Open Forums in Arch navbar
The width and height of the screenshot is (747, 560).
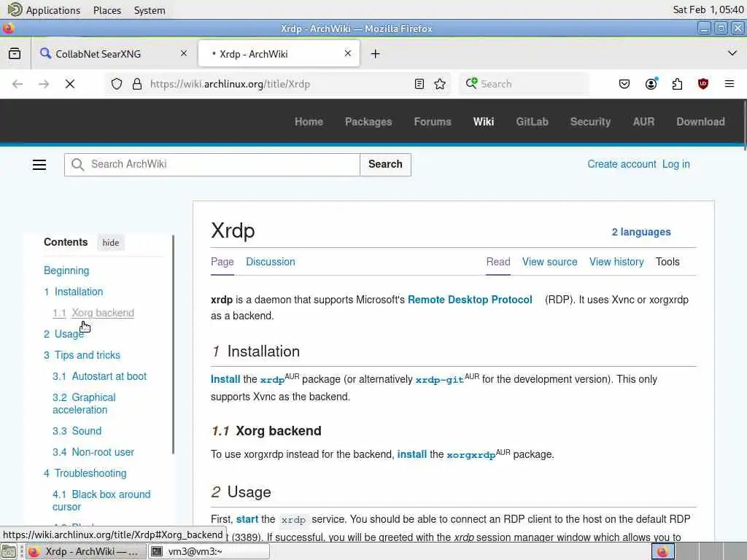tap(433, 122)
